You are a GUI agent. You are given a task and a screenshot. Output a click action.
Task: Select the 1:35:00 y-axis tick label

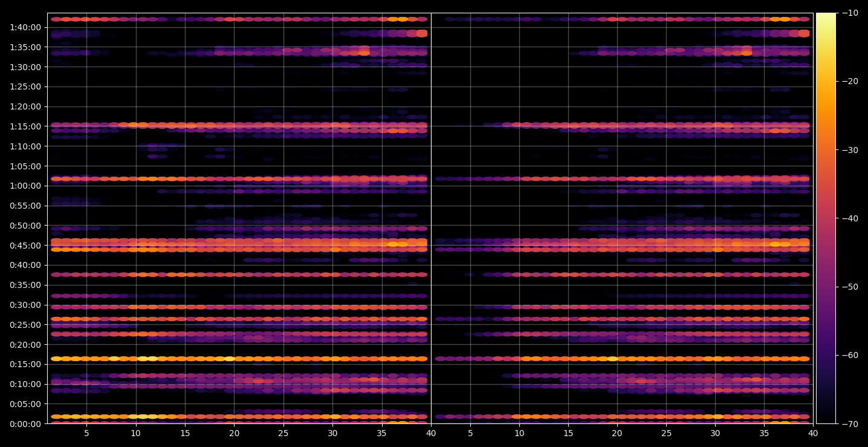tap(25, 47)
